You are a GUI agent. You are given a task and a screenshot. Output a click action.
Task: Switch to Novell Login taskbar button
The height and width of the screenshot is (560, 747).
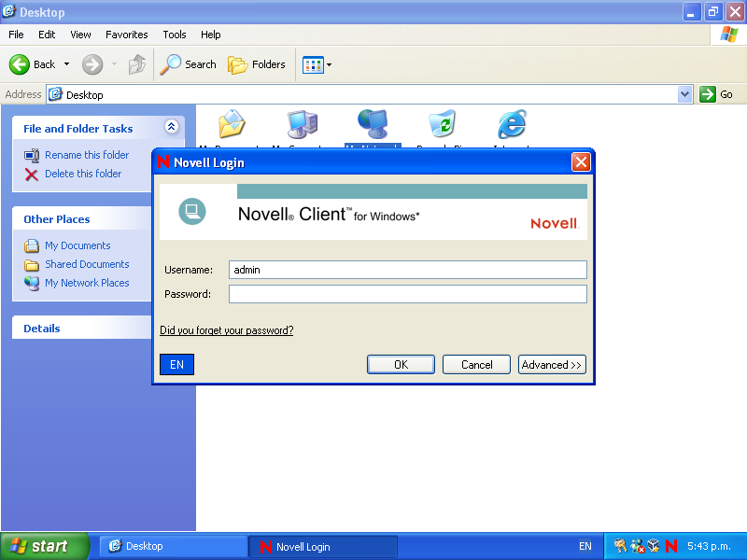[323, 546]
